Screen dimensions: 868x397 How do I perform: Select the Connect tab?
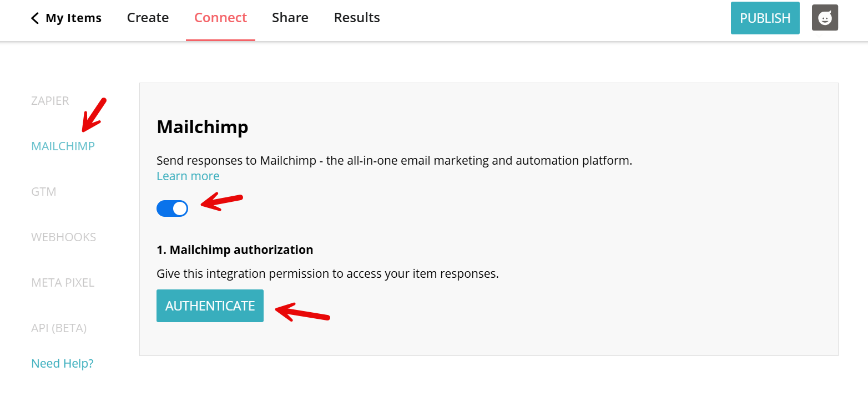point(220,17)
